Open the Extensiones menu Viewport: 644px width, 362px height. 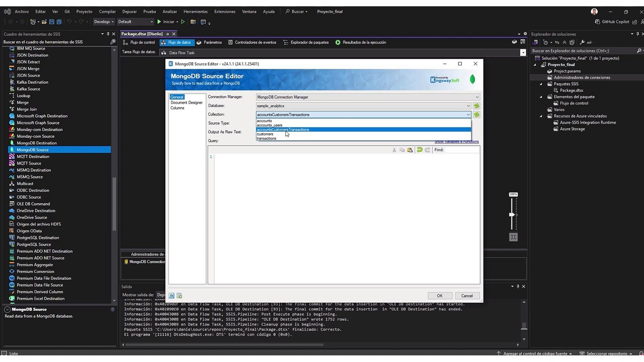[x=224, y=12]
